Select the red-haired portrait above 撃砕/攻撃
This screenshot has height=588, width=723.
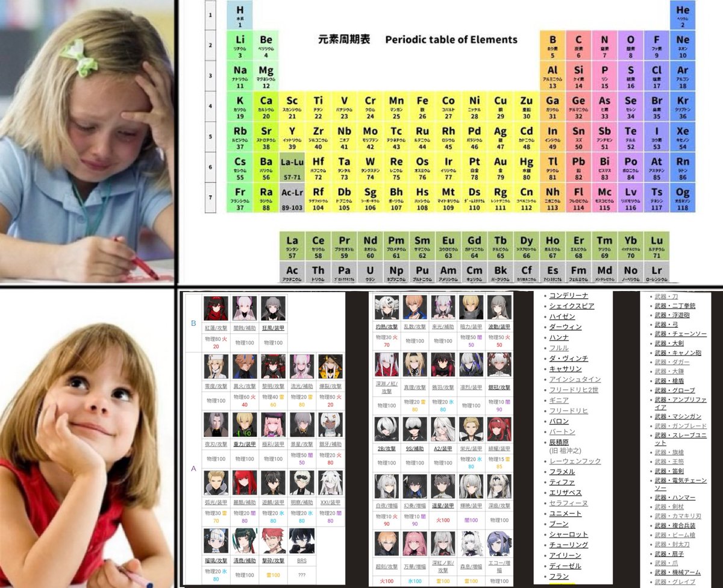pos(273,541)
